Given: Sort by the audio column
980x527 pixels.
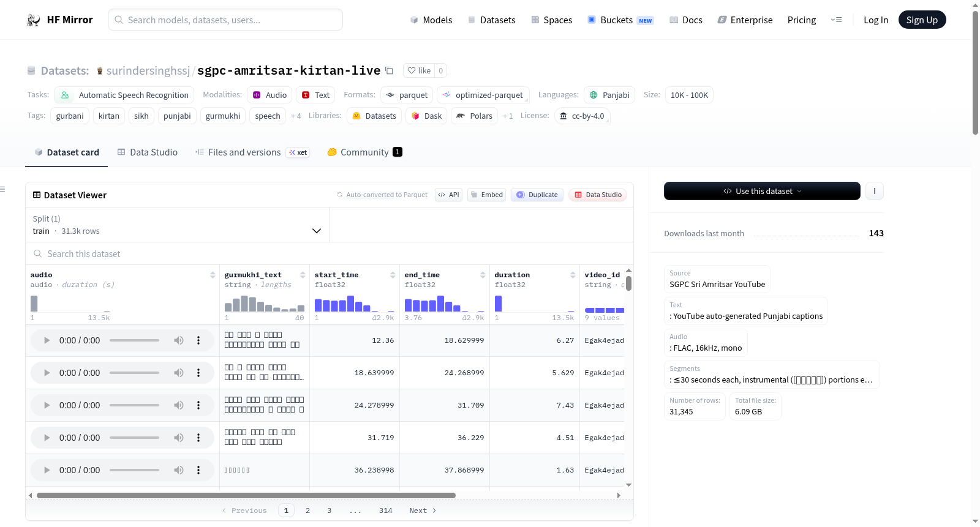Looking at the screenshot, I should pos(213,275).
